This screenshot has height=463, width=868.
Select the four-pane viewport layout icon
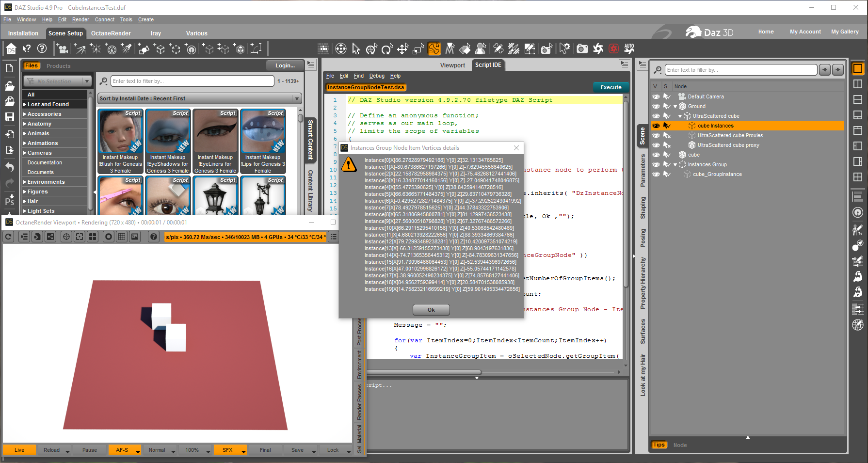[858, 177]
